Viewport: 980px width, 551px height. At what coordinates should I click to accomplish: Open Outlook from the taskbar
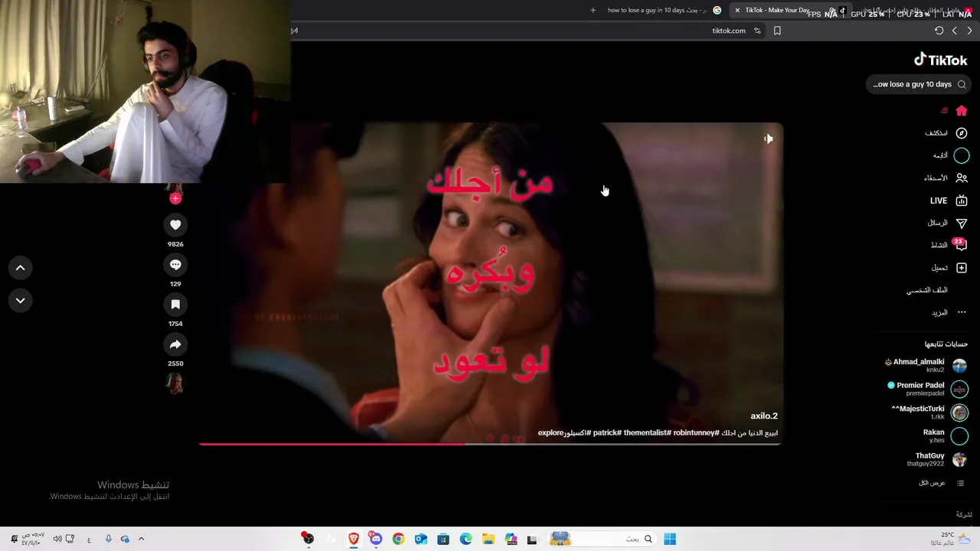(420, 539)
